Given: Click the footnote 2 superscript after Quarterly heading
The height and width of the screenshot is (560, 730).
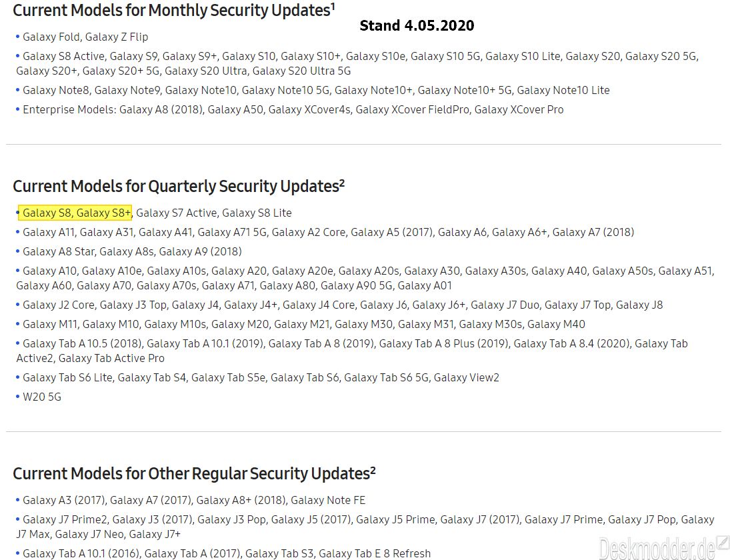Looking at the screenshot, I should (342, 181).
